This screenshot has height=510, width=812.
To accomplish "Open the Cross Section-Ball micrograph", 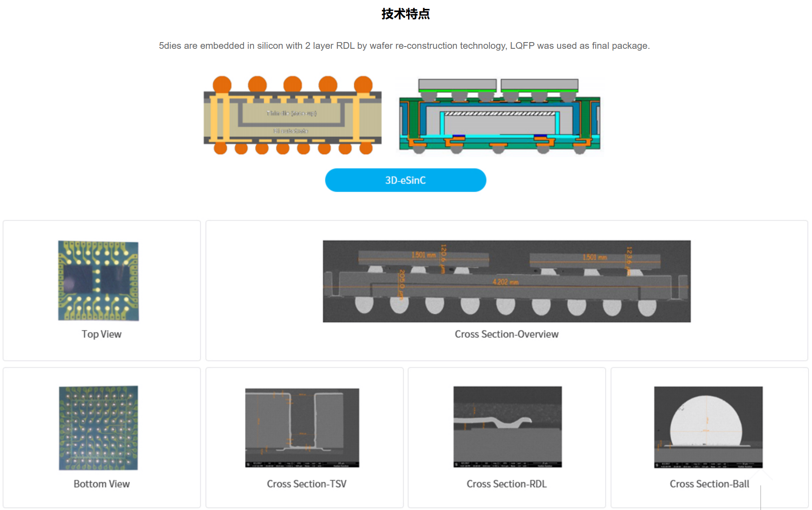I will 708,426.
